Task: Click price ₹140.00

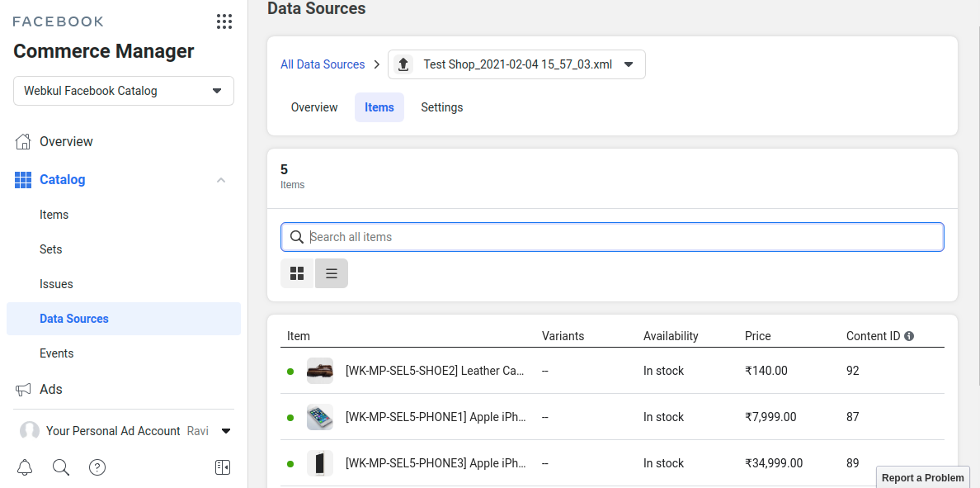Action: tap(766, 371)
